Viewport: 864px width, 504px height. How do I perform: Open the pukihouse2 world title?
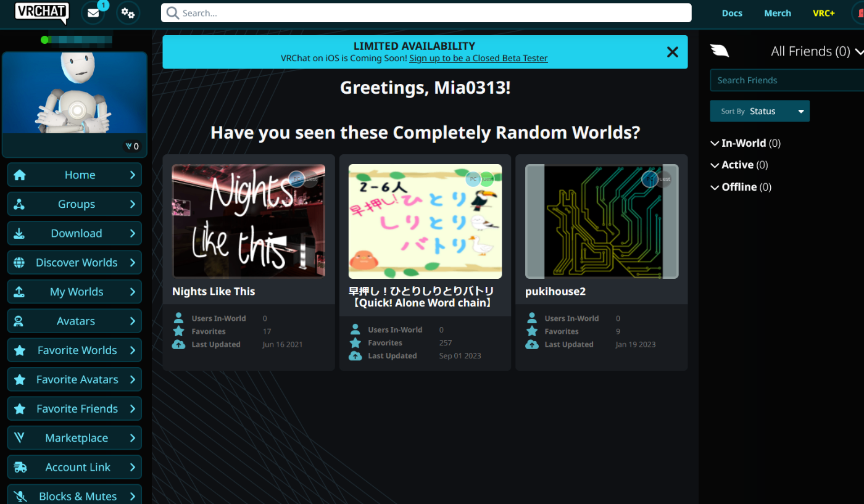(x=555, y=291)
